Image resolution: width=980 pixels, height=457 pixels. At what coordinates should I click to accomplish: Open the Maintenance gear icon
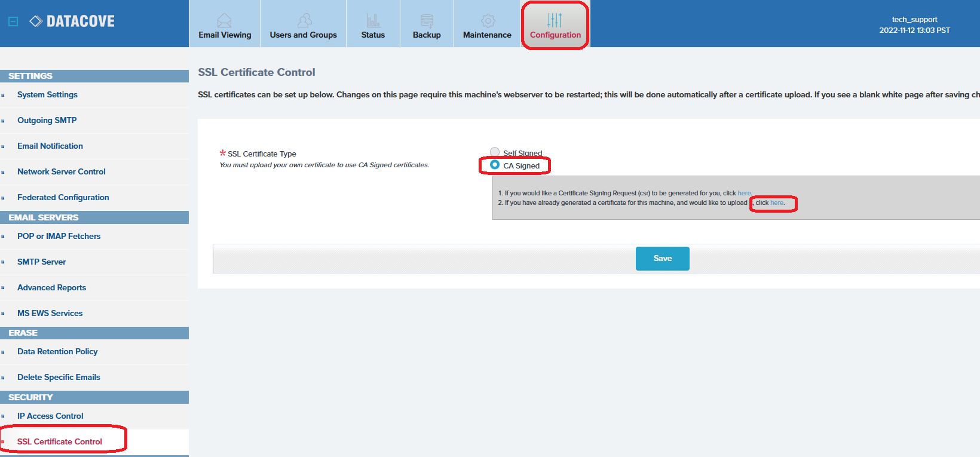point(488,21)
